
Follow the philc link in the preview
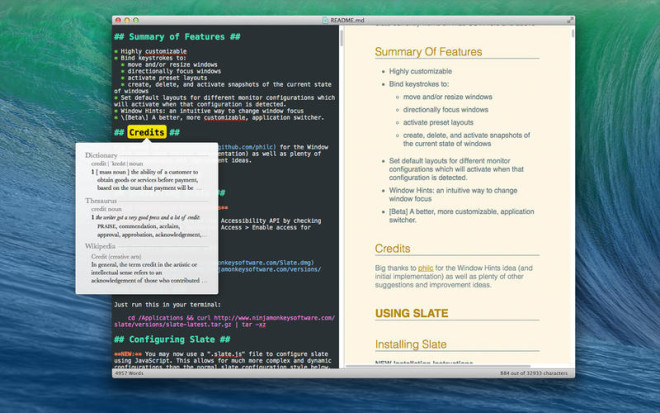click(x=425, y=268)
